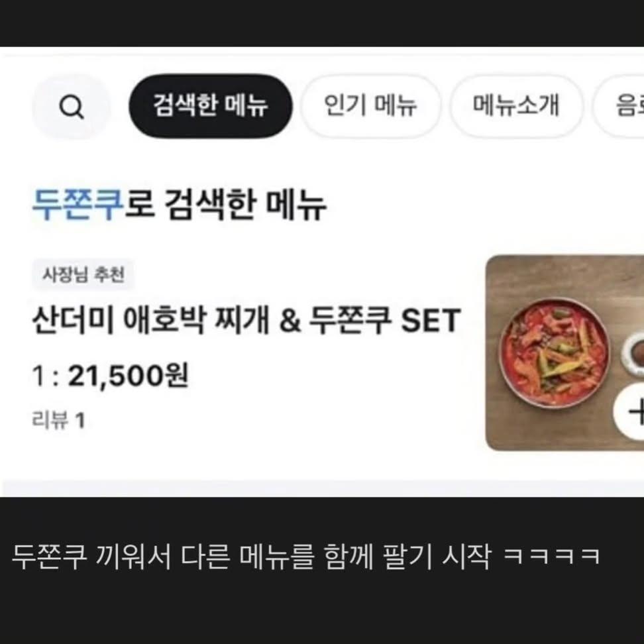Click the 사장님 추천 badge

pyautogui.click(x=83, y=275)
